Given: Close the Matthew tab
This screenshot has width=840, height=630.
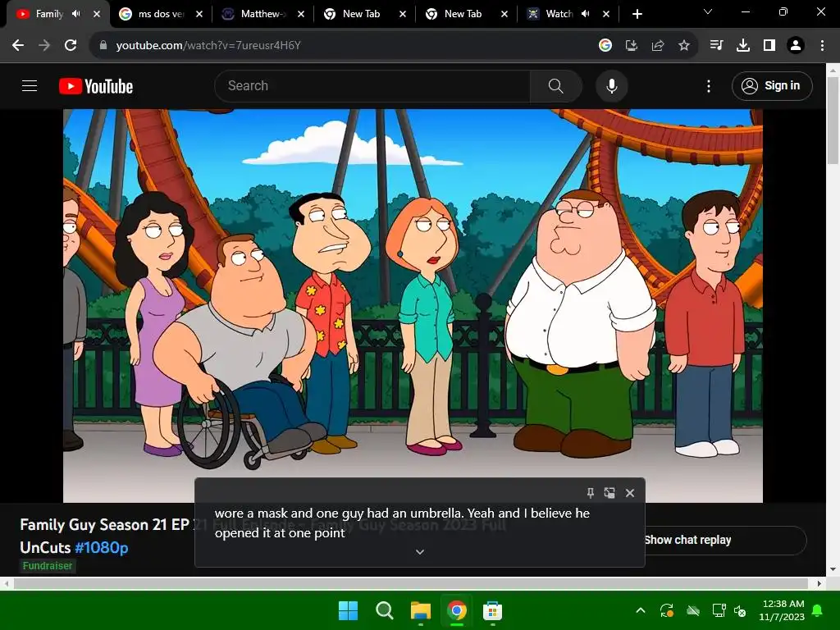Looking at the screenshot, I should coord(301,14).
